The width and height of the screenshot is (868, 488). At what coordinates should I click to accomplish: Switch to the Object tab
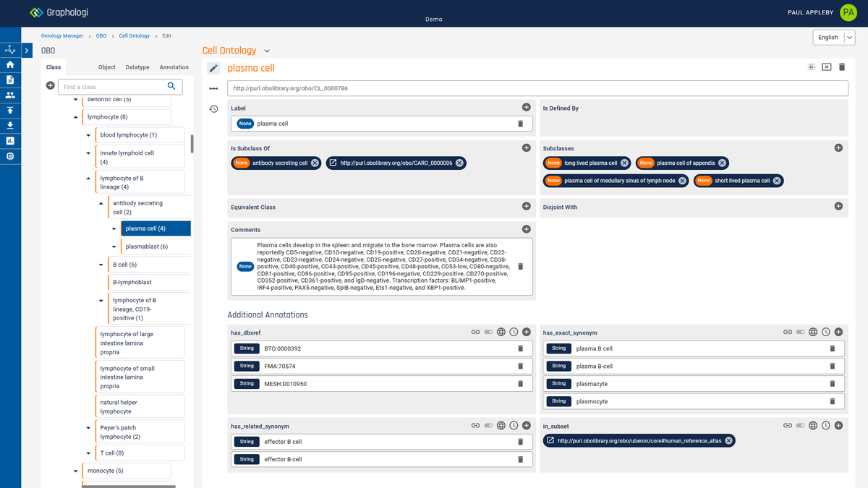[x=107, y=67]
